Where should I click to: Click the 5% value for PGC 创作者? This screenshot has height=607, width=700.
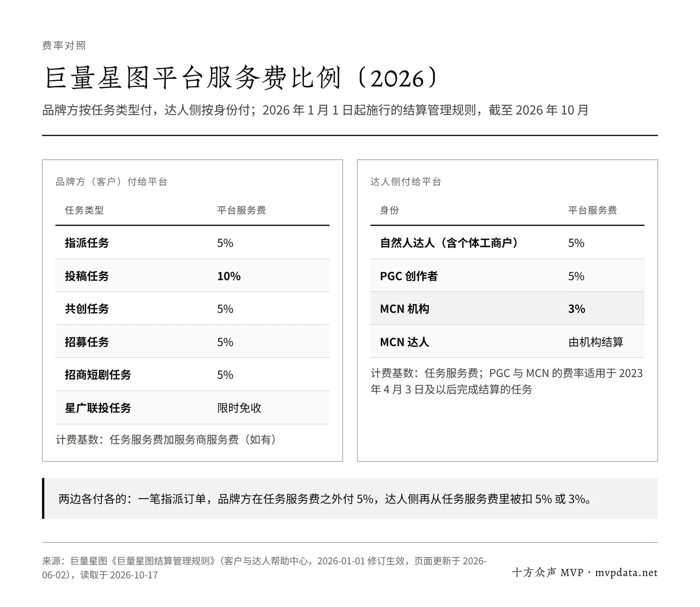(x=576, y=276)
